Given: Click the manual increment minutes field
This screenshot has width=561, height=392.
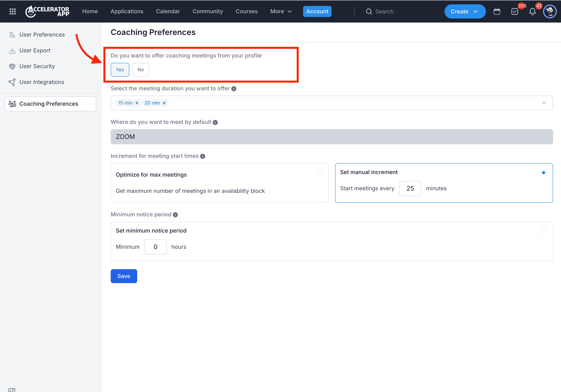Looking at the screenshot, I should [x=410, y=188].
